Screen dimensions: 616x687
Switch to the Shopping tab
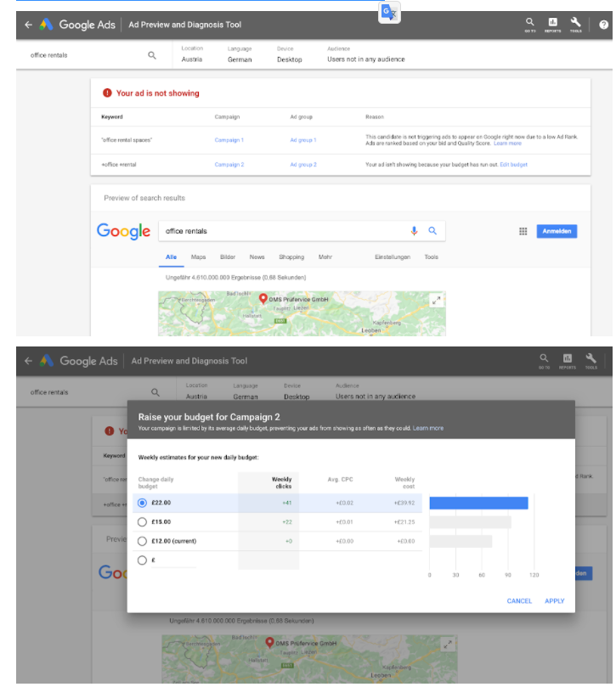point(291,257)
